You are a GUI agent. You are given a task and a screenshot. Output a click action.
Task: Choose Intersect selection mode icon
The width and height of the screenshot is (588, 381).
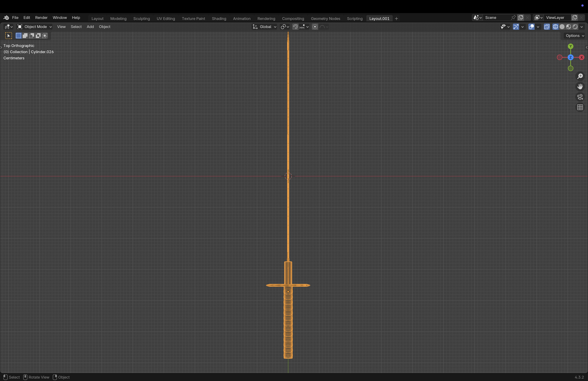coord(45,36)
